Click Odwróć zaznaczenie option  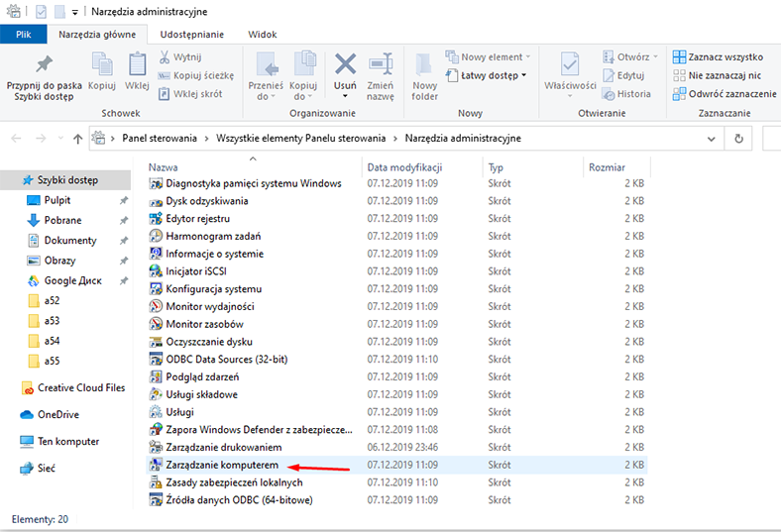[725, 93]
